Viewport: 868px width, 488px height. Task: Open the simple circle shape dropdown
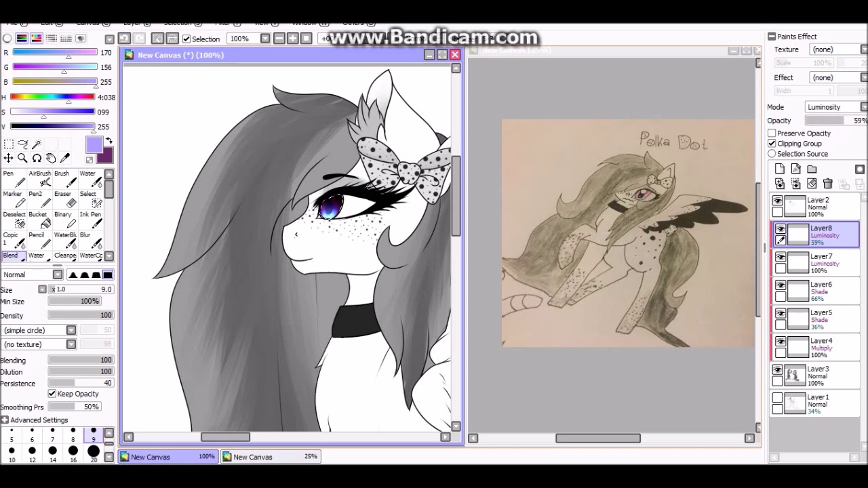(x=71, y=330)
